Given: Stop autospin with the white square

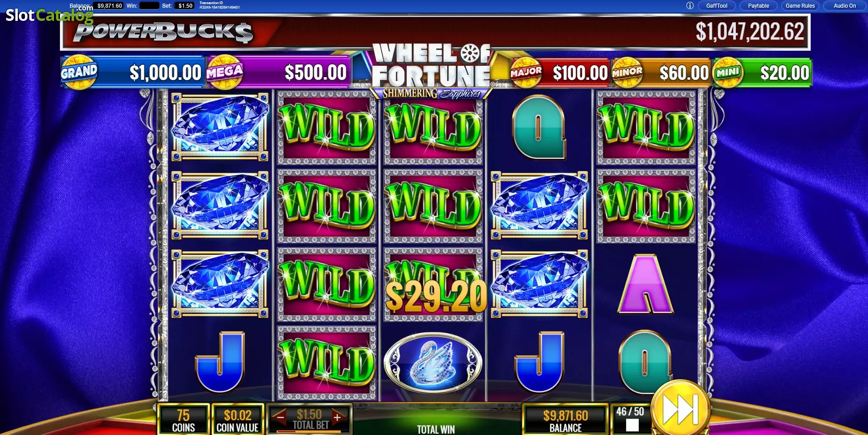Looking at the screenshot, I should point(632,425).
